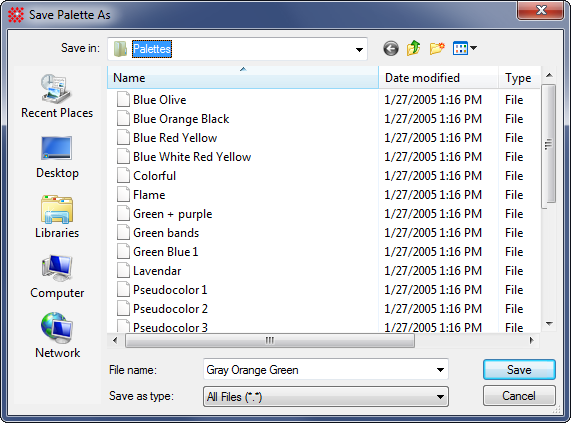Open Recent Places in sidebar

click(x=57, y=96)
